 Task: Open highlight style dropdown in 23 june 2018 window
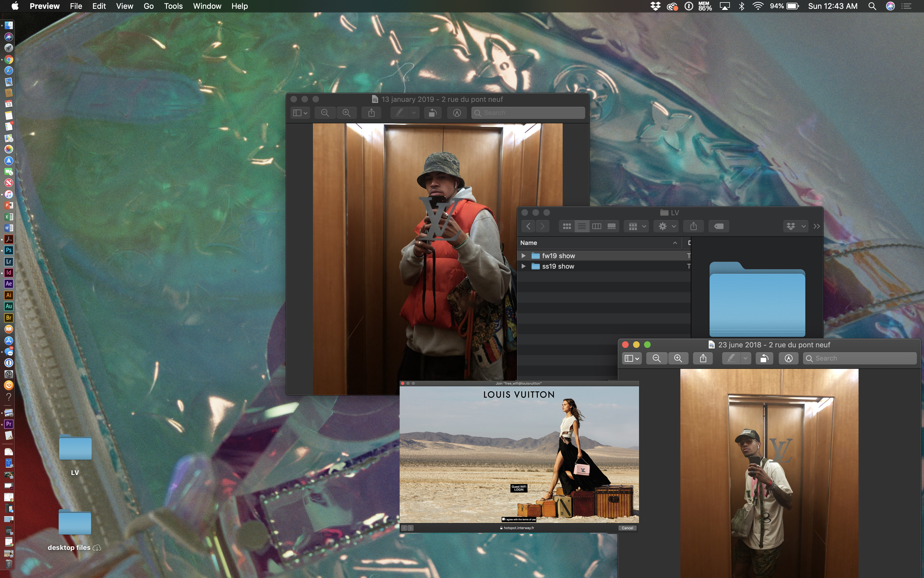(x=746, y=358)
